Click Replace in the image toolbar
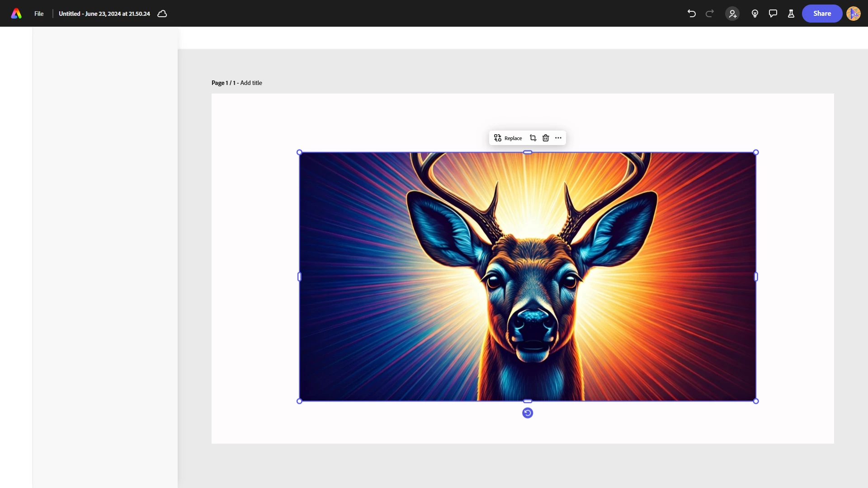 point(508,138)
